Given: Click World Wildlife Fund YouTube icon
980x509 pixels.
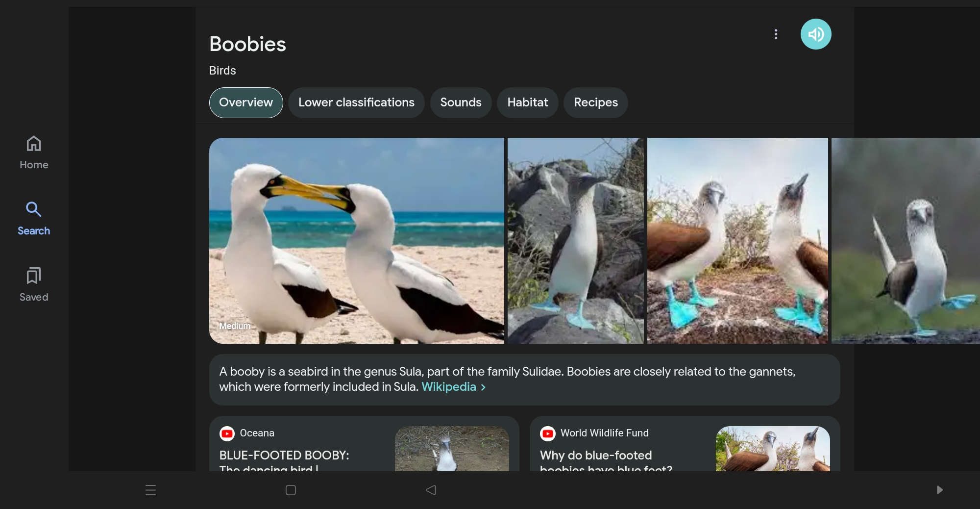Looking at the screenshot, I should coord(547,433).
